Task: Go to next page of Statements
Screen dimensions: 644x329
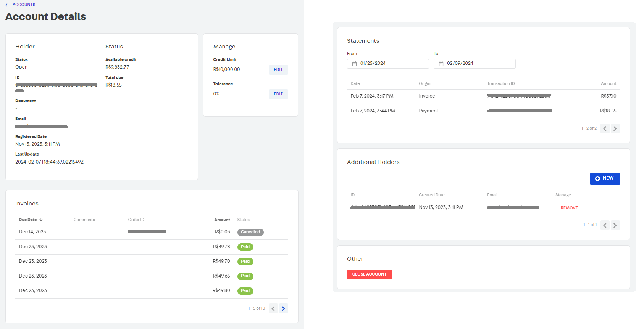Action: click(615, 128)
